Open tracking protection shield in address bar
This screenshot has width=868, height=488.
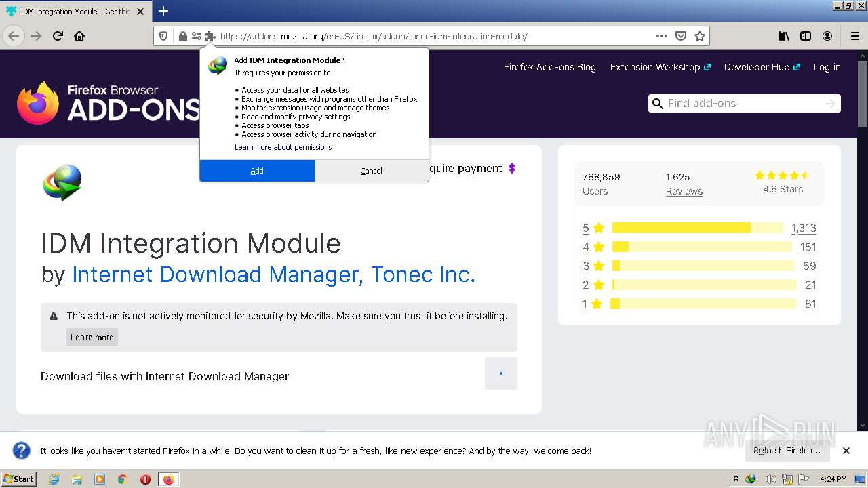click(x=163, y=36)
